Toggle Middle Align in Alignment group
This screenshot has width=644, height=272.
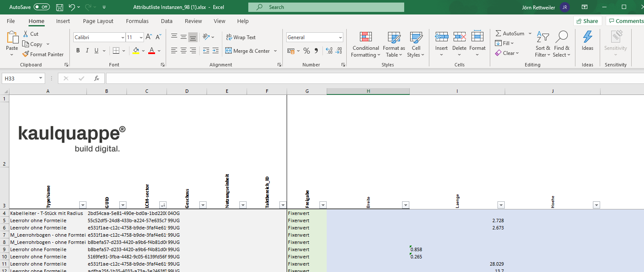click(x=184, y=37)
